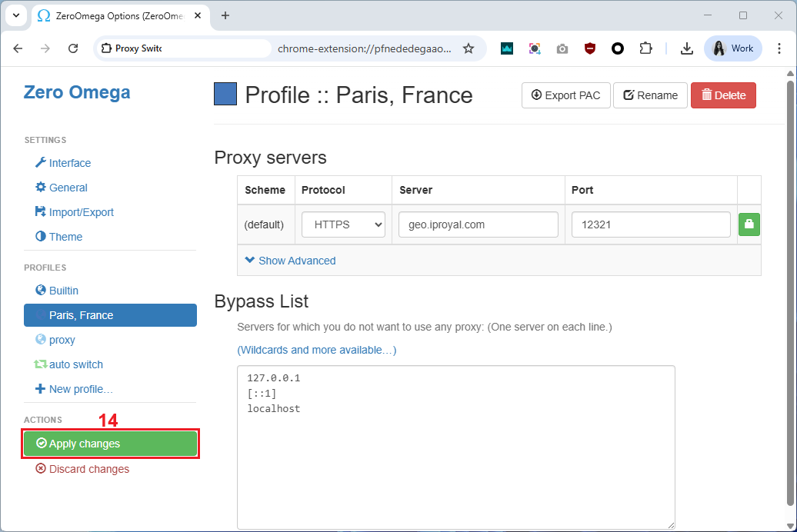The height and width of the screenshot is (532, 797).
Task: Open the tab search dropdown arrow
Action: point(15,15)
